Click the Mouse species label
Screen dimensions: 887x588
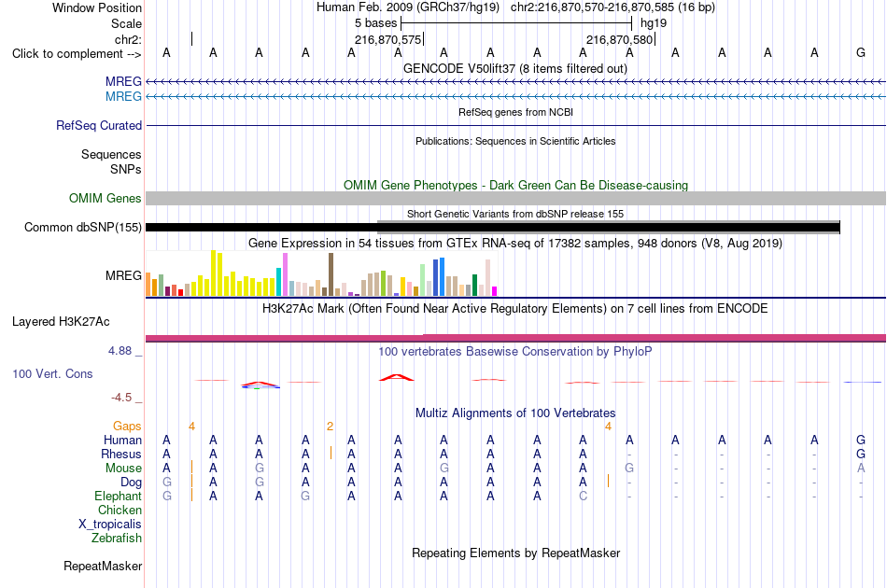point(123,469)
